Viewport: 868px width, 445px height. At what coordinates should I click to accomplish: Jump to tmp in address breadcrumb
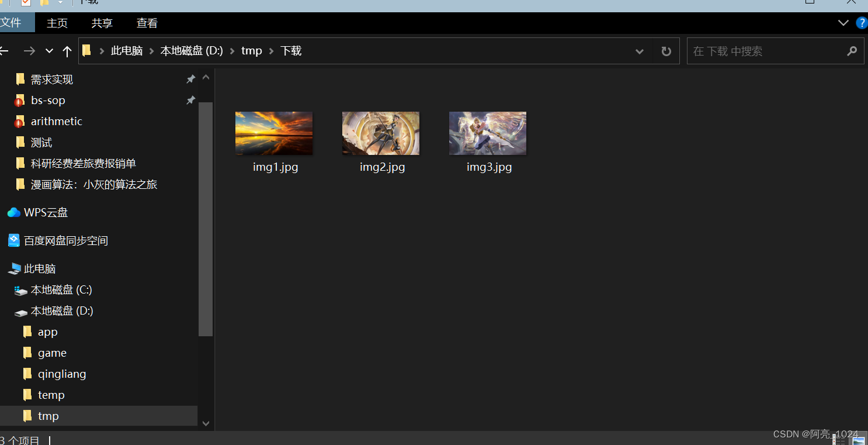252,51
